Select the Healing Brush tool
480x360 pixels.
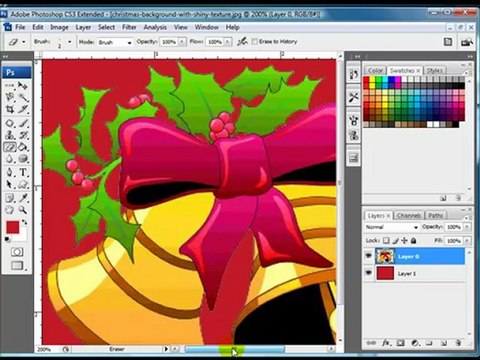(x=10, y=123)
